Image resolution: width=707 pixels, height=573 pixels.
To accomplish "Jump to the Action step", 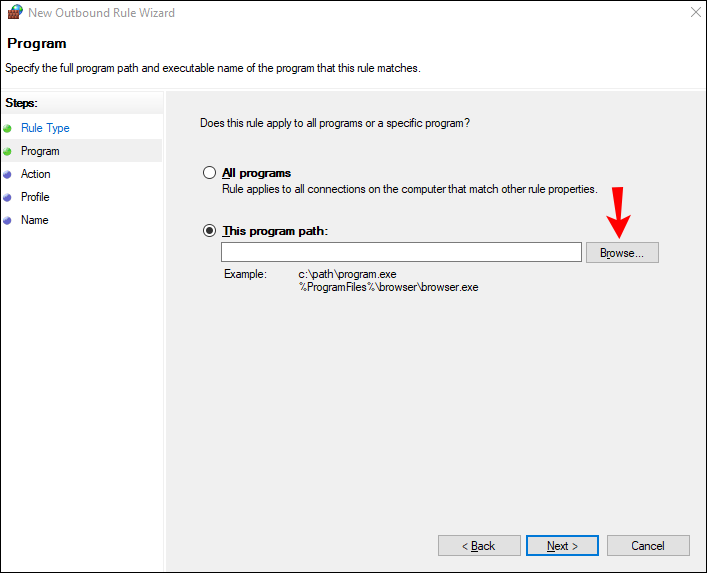I will point(36,174).
